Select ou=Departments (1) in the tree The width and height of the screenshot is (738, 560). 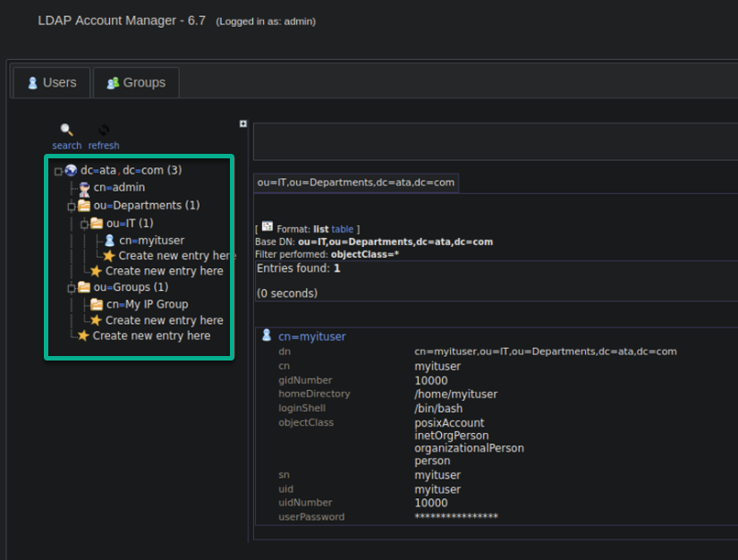[x=147, y=206]
